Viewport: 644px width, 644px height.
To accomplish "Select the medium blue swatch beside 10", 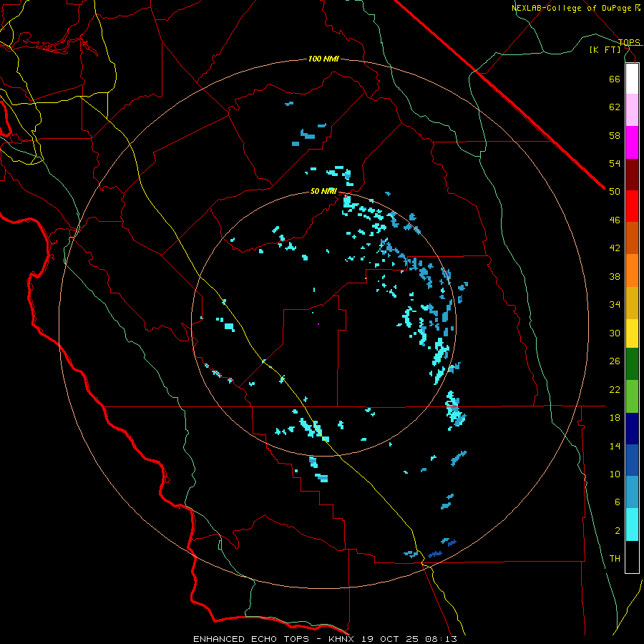I will (x=632, y=460).
